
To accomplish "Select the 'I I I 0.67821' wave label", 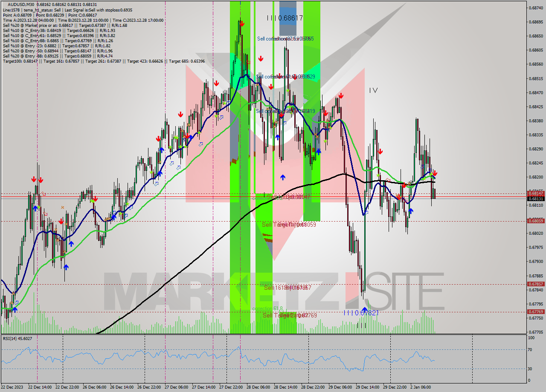I will point(362,313).
